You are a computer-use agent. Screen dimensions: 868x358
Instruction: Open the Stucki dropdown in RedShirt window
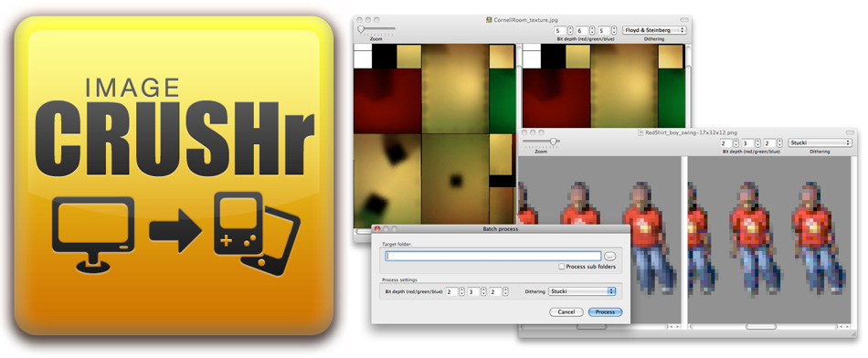pyautogui.click(x=820, y=142)
